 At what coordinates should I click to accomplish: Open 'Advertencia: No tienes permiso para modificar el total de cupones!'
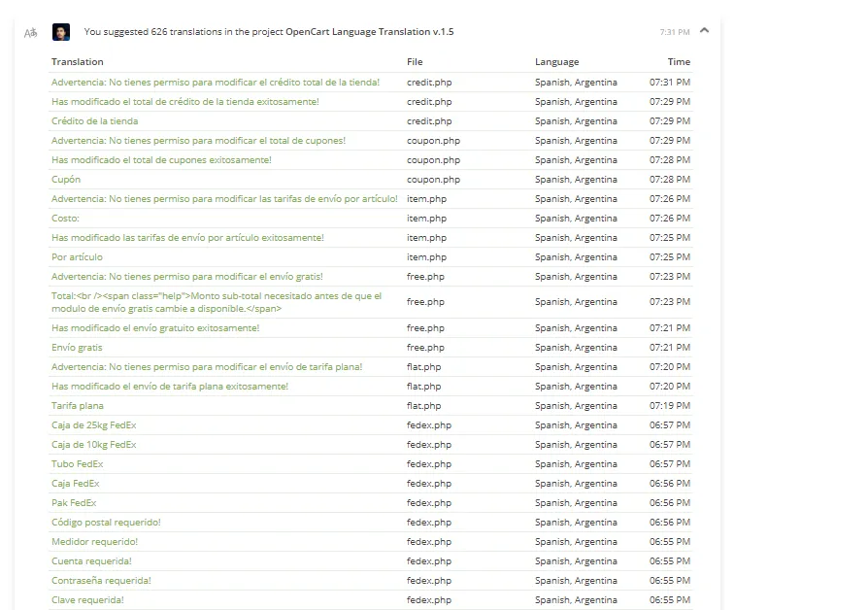pyautogui.click(x=198, y=140)
